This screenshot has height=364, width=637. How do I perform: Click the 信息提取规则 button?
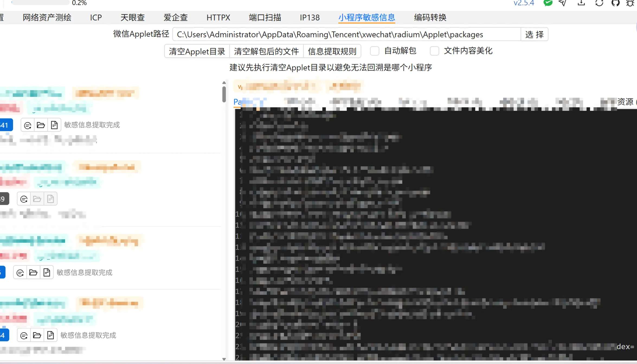coord(332,51)
